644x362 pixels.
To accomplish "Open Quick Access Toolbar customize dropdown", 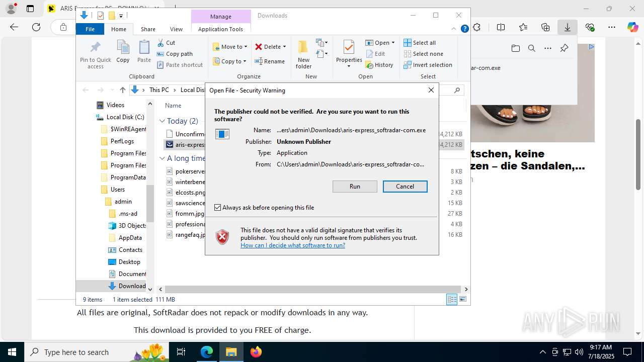I will pyautogui.click(x=121, y=16).
